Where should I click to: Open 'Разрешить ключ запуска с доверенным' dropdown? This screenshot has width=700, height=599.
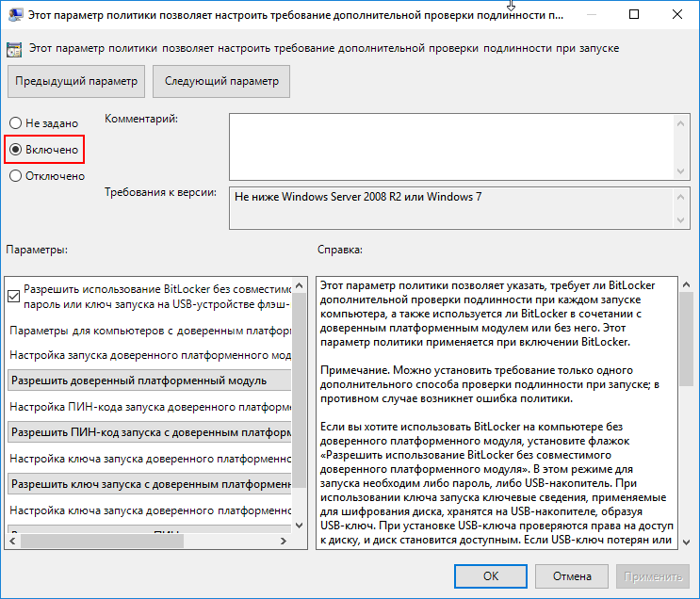pyautogui.click(x=150, y=484)
